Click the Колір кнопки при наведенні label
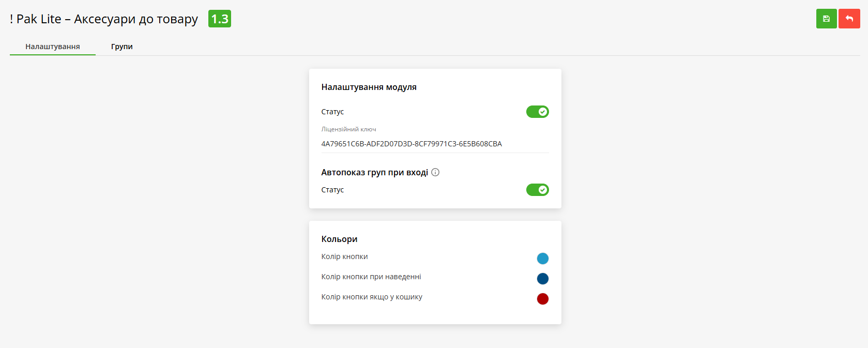Image resolution: width=868 pixels, height=348 pixels. (x=371, y=277)
